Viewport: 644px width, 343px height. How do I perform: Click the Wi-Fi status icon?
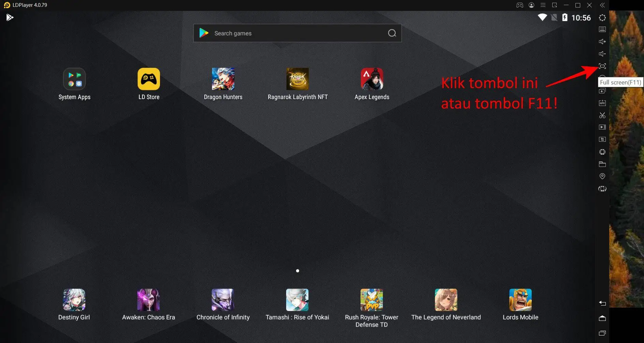[x=542, y=17]
